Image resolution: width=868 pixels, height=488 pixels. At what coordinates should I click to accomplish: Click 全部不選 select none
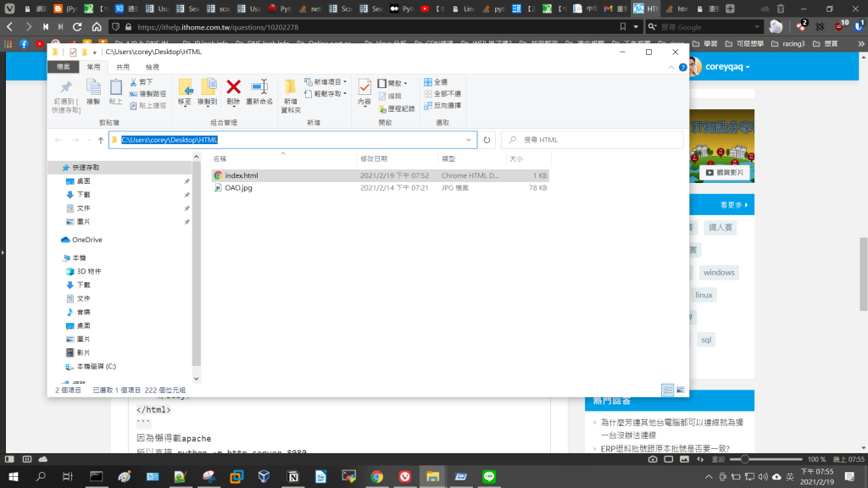[x=442, y=93]
